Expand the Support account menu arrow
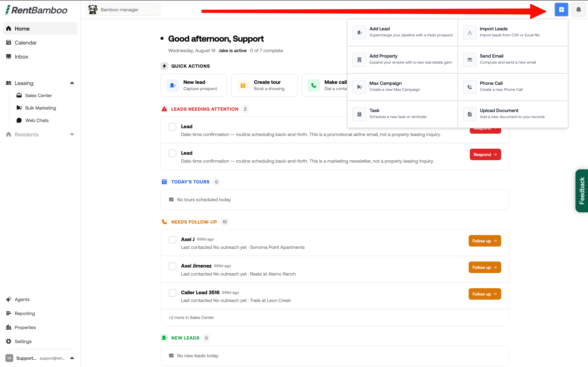Viewport: 588px width, 367px height. click(72, 358)
